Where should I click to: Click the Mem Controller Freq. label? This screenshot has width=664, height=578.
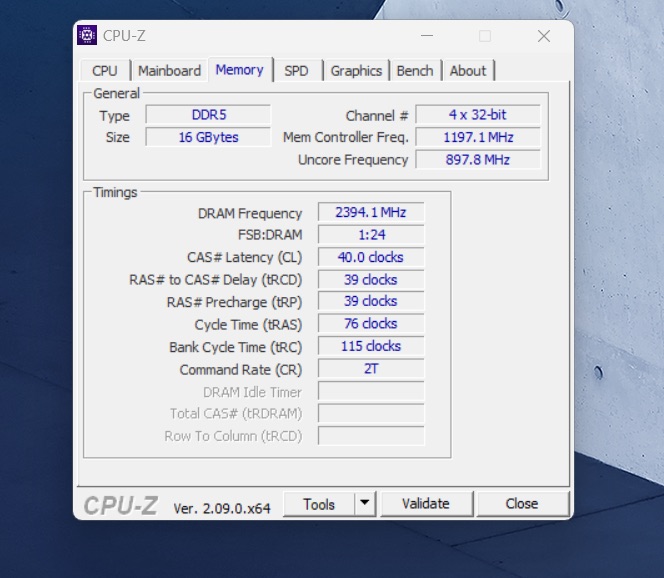[346, 137]
